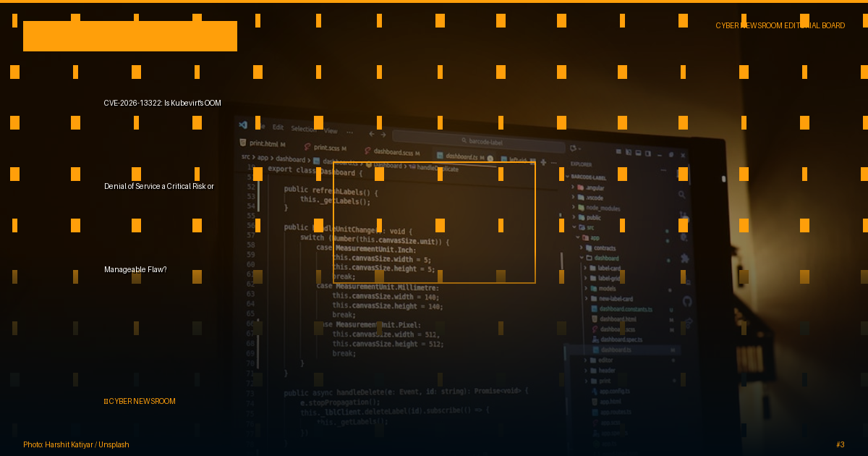Click the CYBER NEWSROOM label above the photo credit

(140, 401)
